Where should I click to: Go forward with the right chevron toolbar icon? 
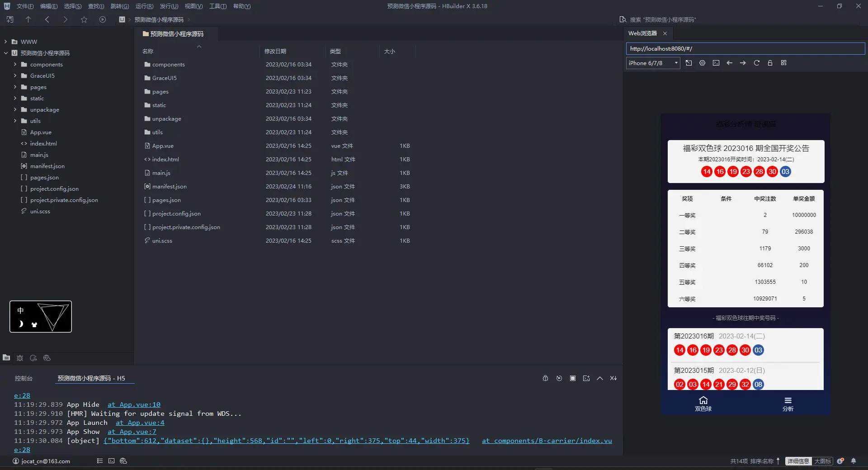point(65,19)
